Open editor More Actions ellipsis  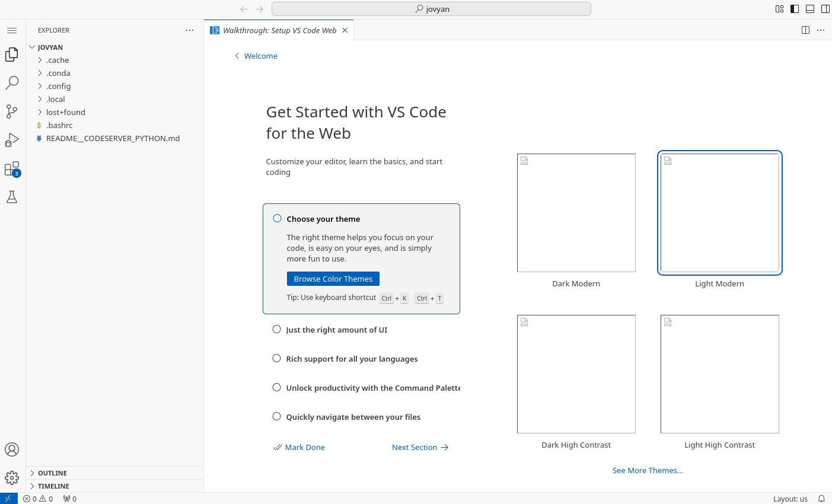click(x=821, y=30)
